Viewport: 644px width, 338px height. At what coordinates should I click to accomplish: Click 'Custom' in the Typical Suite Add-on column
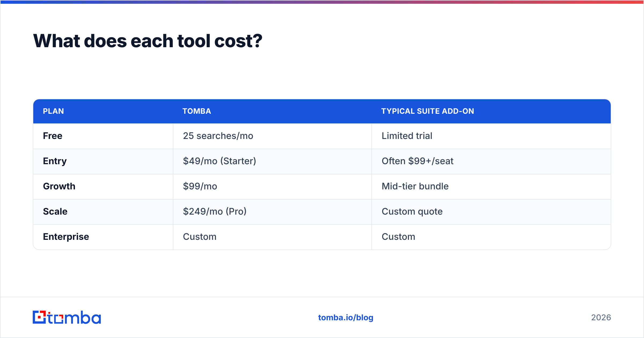click(398, 237)
